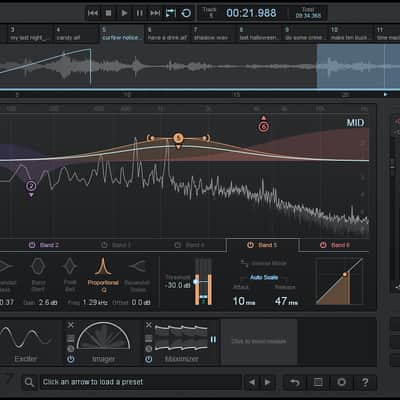Image resolution: width=400 pixels, height=400 pixels.
Task: Choose the Band Shelf filter shape icon
Action: (38, 266)
